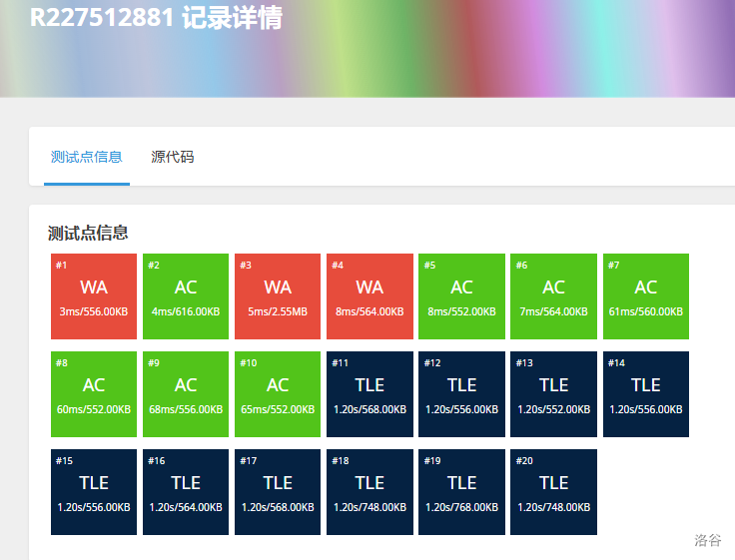Click test case #19 TLE 768KB tile
Image resolution: width=735 pixels, height=560 pixels.
pos(461,492)
